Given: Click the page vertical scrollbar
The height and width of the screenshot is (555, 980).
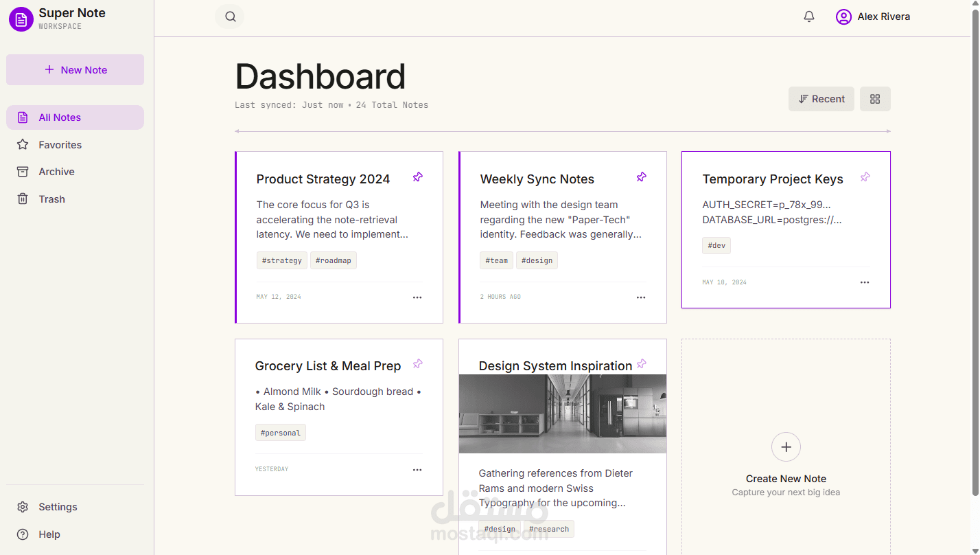Looking at the screenshot, I should (975, 253).
